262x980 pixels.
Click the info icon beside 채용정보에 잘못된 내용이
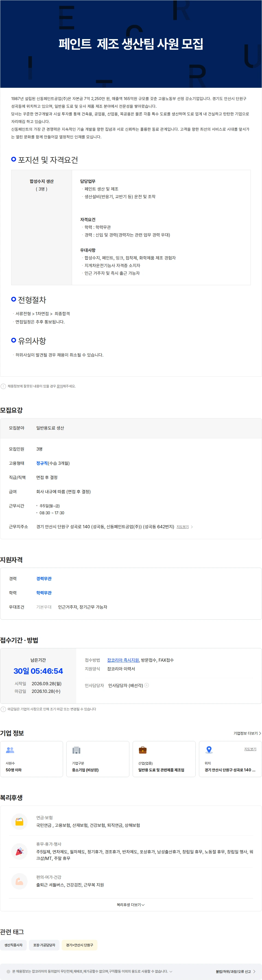4,386
